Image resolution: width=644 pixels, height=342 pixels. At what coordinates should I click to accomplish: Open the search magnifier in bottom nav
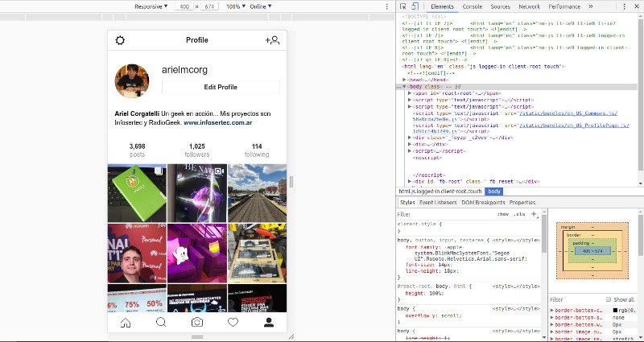click(x=161, y=323)
